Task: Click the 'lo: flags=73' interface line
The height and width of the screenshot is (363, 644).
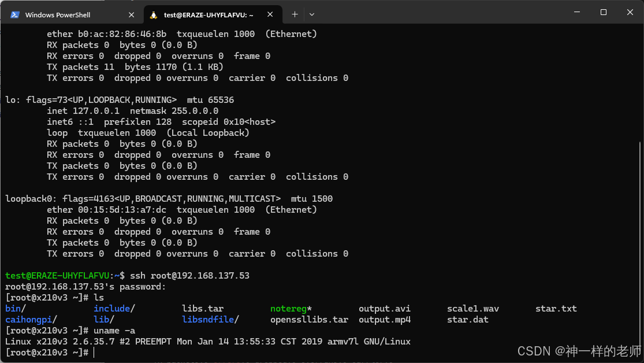Action: 120,100
